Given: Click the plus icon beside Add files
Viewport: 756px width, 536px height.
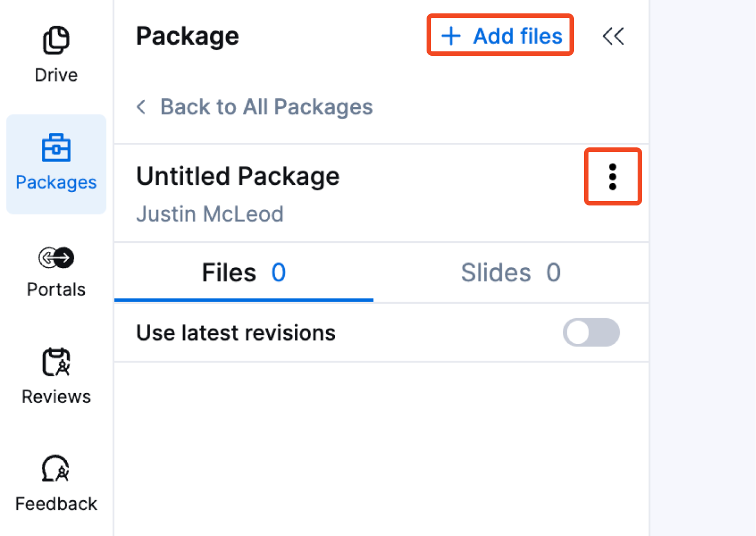Looking at the screenshot, I should [451, 36].
